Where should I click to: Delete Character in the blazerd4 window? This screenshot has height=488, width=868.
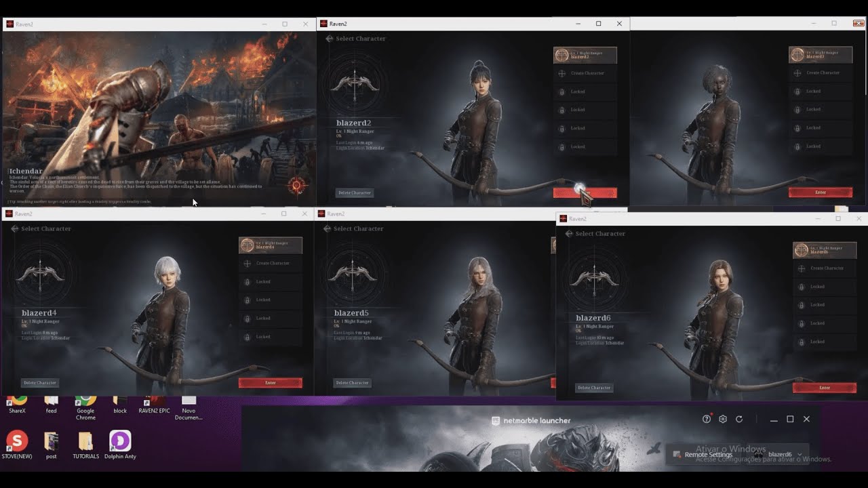tap(40, 383)
